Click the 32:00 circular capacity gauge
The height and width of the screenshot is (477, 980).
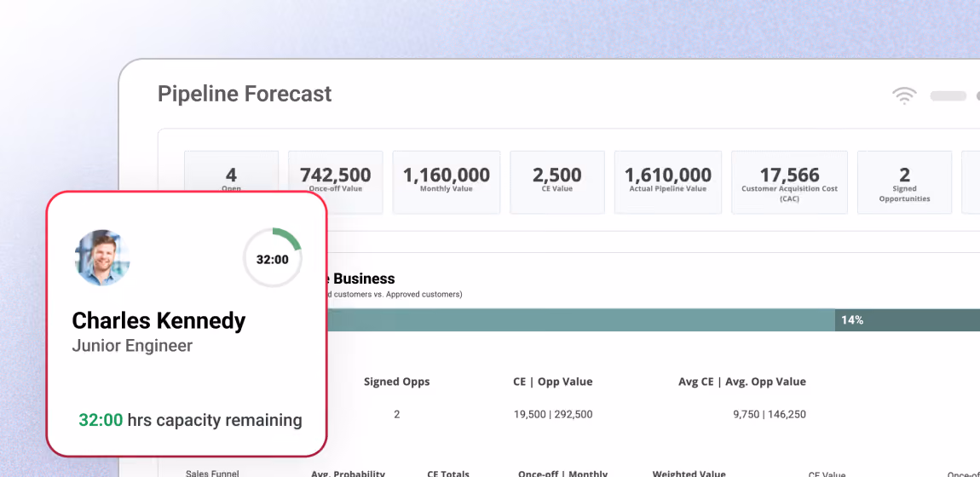click(273, 258)
